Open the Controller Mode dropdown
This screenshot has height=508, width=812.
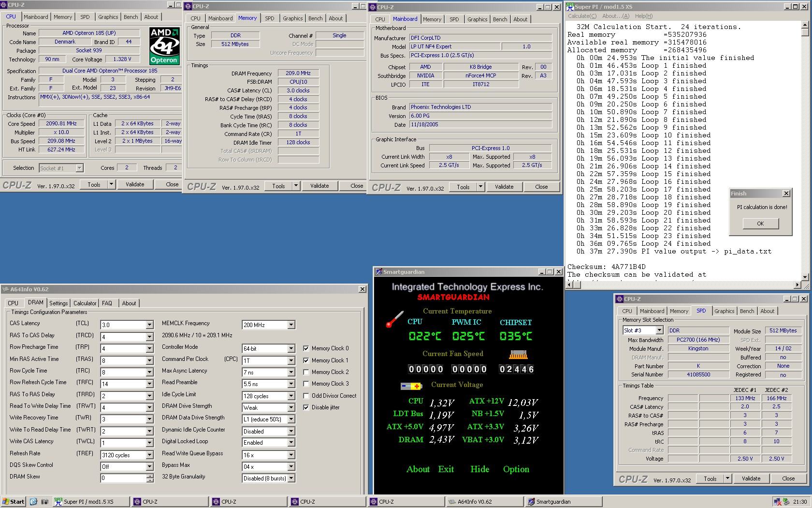click(x=291, y=348)
